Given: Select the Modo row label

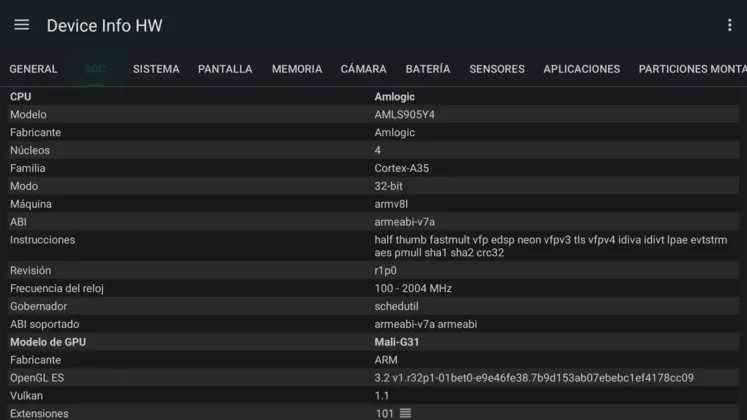Looking at the screenshot, I should (x=24, y=186).
